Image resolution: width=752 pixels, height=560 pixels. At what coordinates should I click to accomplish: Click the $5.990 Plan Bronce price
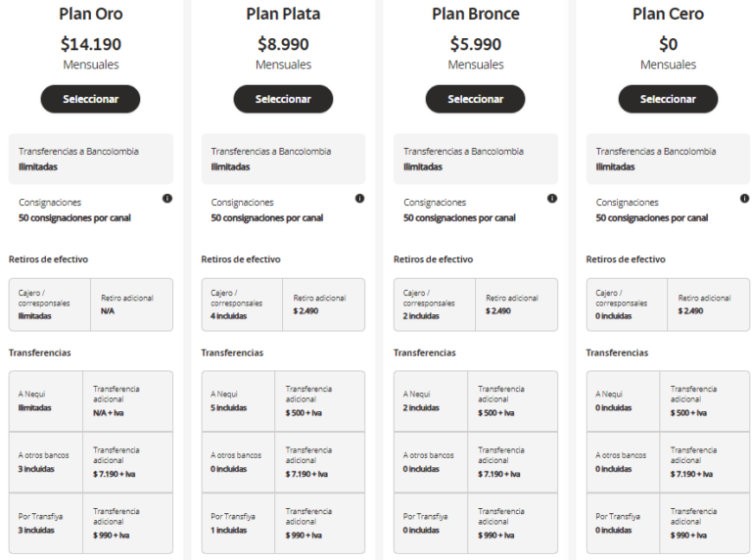(475, 44)
